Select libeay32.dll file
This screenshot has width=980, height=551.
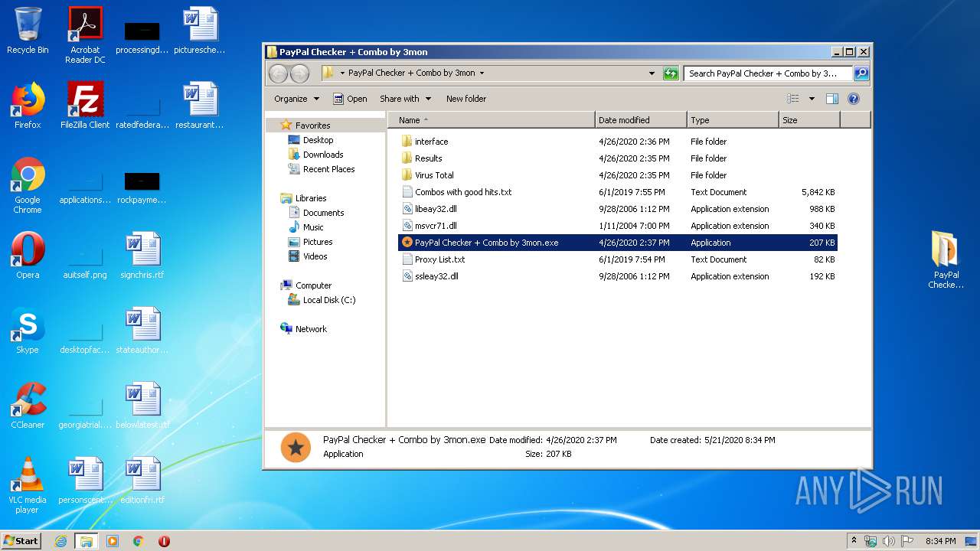(618, 209)
